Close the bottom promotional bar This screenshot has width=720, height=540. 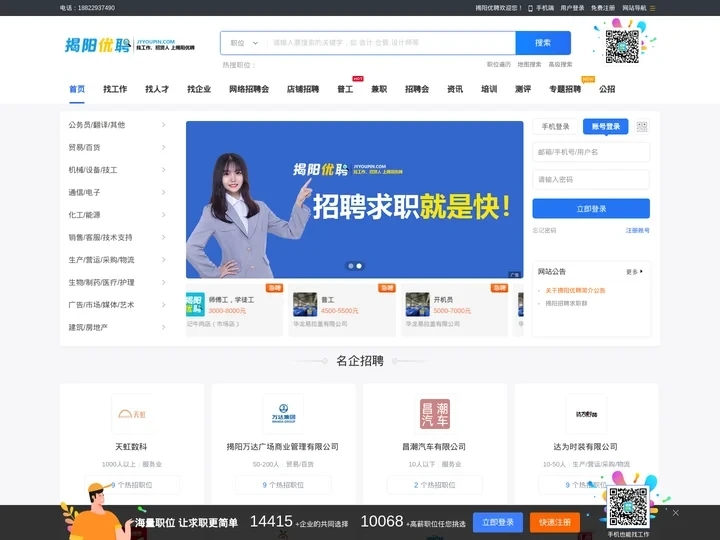click(675, 513)
